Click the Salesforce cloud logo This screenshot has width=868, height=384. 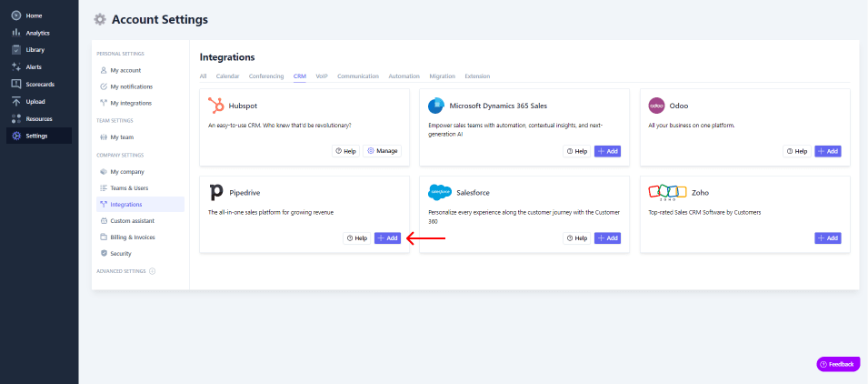click(440, 192)
